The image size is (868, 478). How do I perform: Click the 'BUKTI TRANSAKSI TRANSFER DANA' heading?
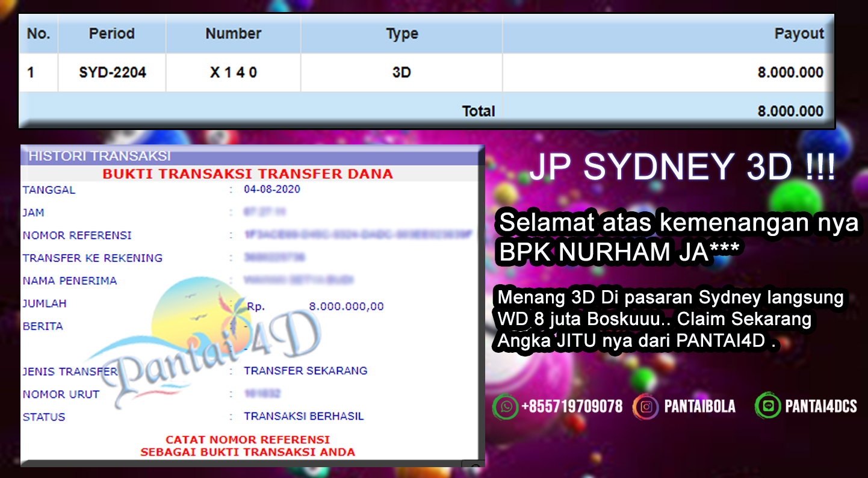tap(247, 174)
